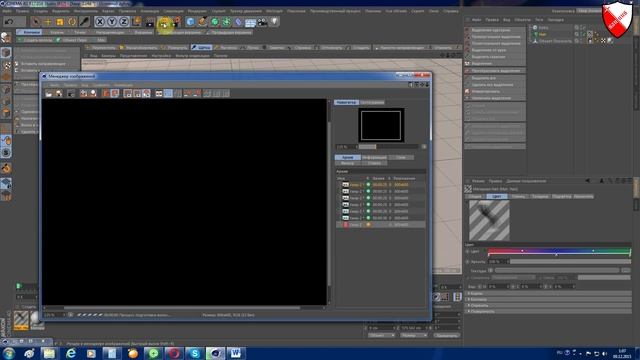Image resolution: width=640 pixels, height=360 pixels.
Task: Click the striped hair material preview thumbnail
Action: (x=489, y=220)
